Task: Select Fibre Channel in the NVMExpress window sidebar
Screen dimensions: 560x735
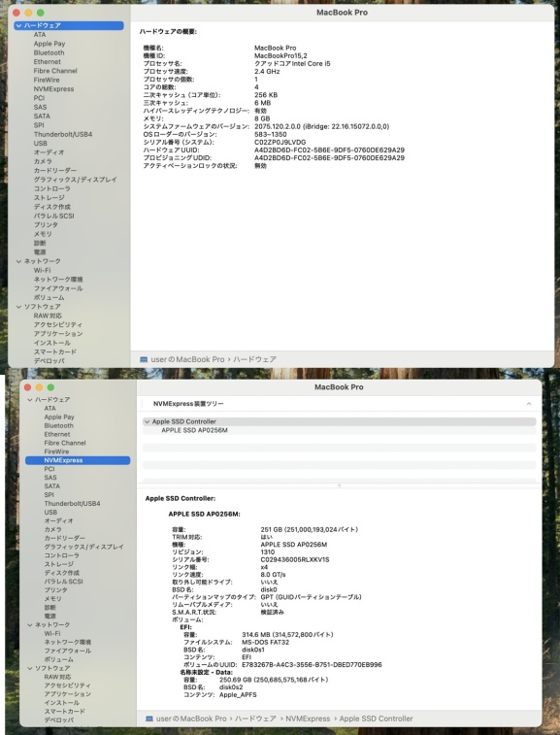Action: pyautogui.click(x=65, y=443)
